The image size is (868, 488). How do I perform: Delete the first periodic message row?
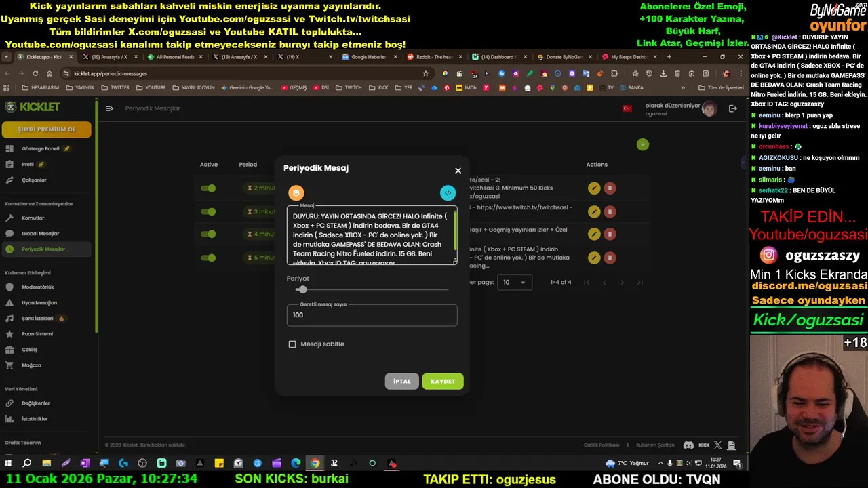click(610, 188)
